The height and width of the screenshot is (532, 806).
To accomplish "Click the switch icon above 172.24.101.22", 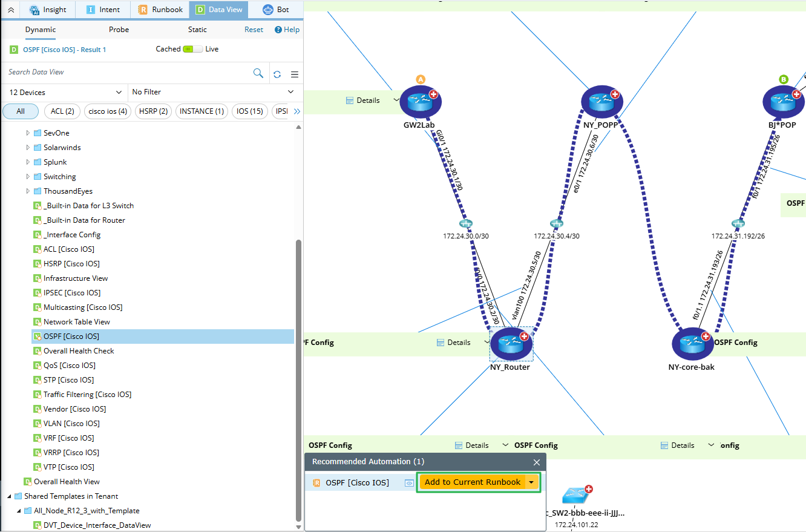I will click(575, 495).
